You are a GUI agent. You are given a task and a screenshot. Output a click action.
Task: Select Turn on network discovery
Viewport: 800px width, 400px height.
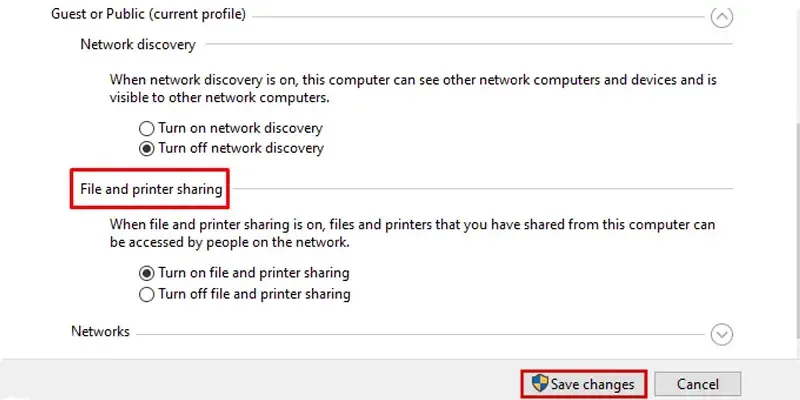coord(146,128)
